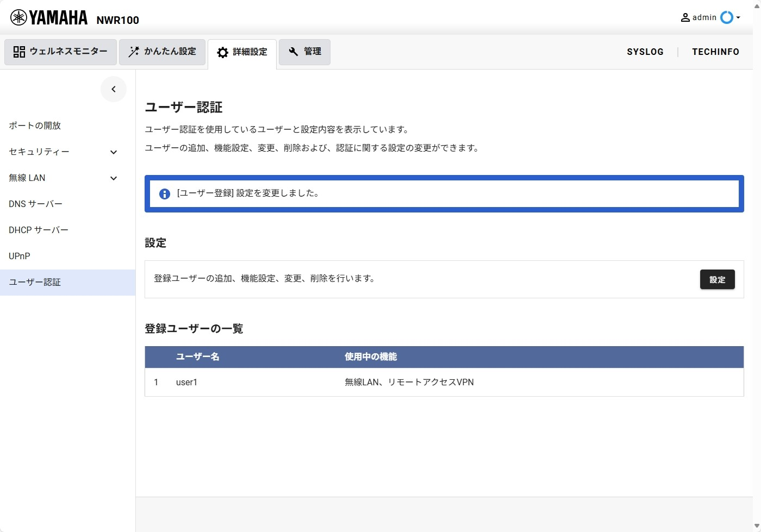Select UPnP in the sidebar
This screenshot has width=761, height=532.
click(20, 256)
